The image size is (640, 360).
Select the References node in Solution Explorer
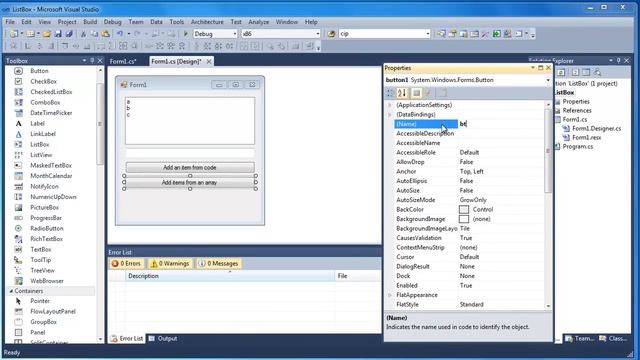pyautogui.click(x=577, y=110)
